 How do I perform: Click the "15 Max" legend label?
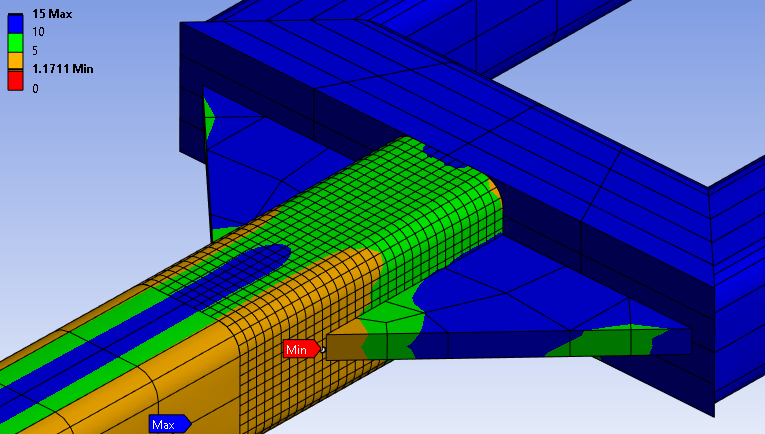(x=51, y=14)
